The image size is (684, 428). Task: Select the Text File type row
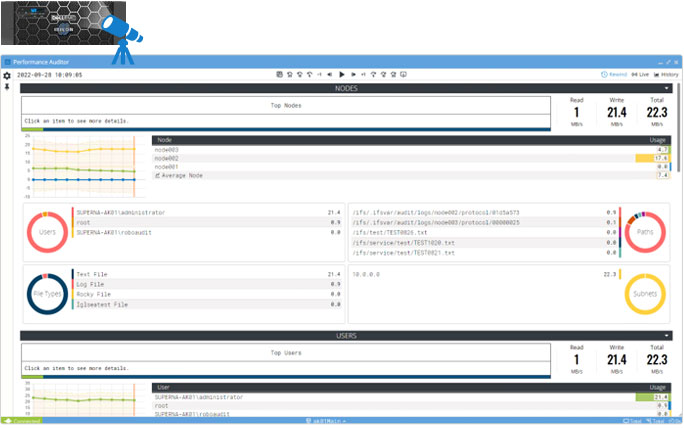(x=206, y=274)
